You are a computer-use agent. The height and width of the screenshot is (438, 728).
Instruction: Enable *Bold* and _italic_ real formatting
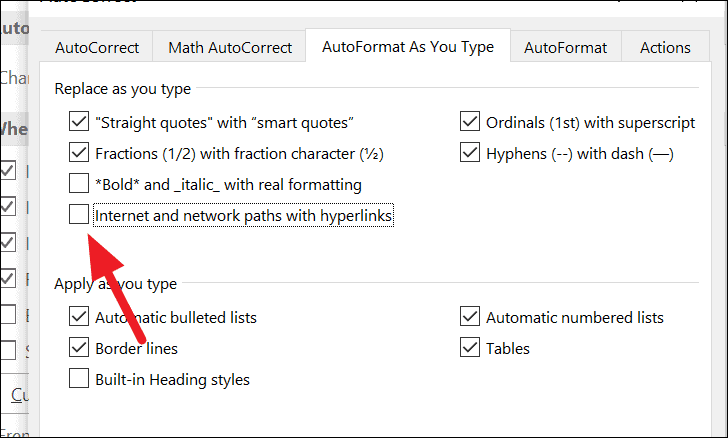(x=80, y=184)
